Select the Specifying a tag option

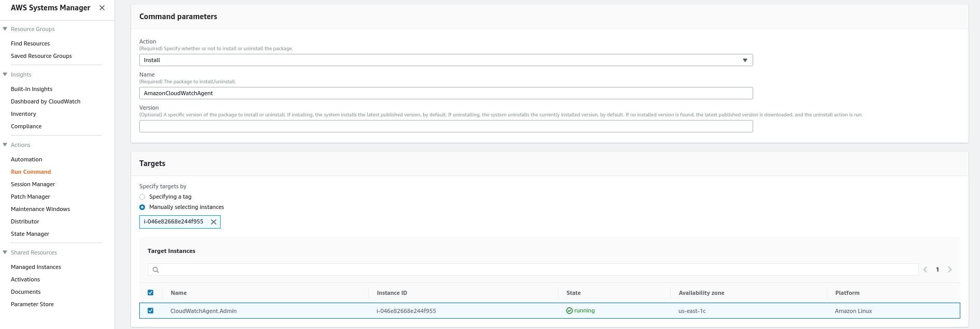pos(142,197)
